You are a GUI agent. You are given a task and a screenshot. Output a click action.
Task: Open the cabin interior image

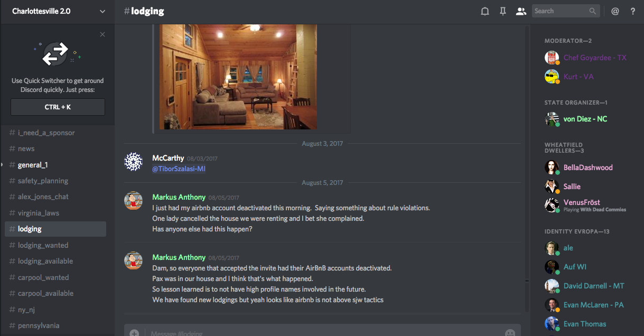238,77
